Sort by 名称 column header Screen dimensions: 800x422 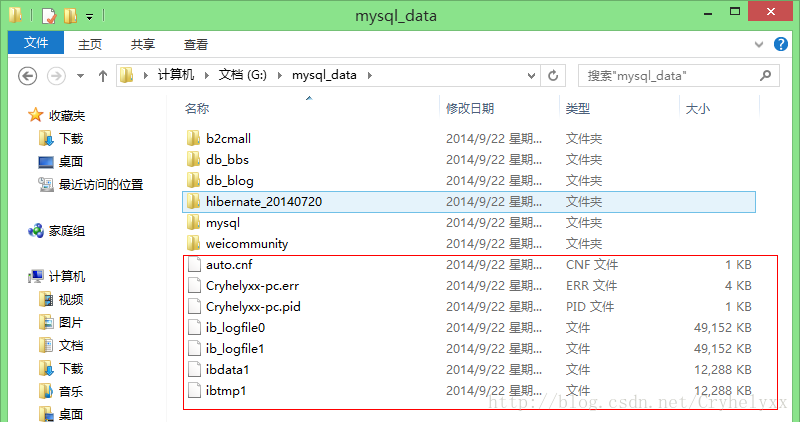197,108
